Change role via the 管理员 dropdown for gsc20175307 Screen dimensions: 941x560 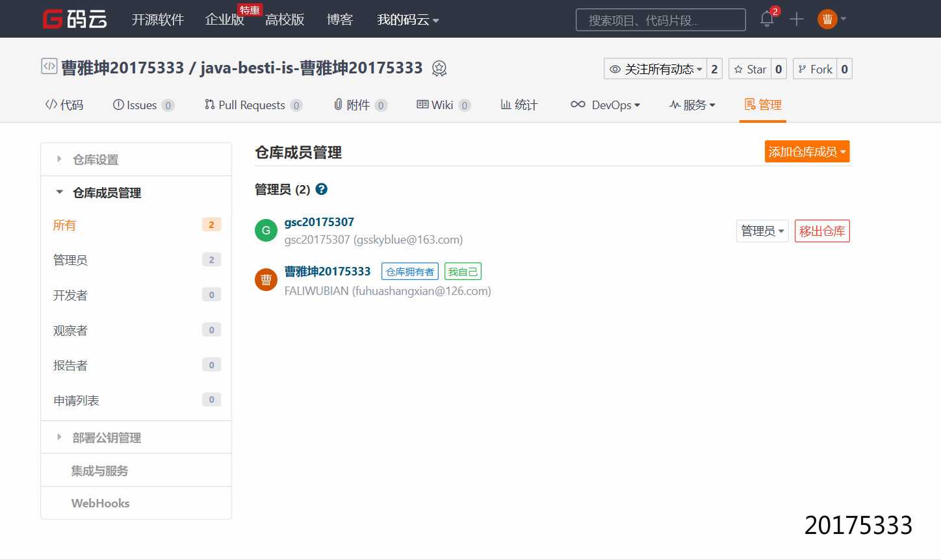pyautogui.click(x=762, y=231)
